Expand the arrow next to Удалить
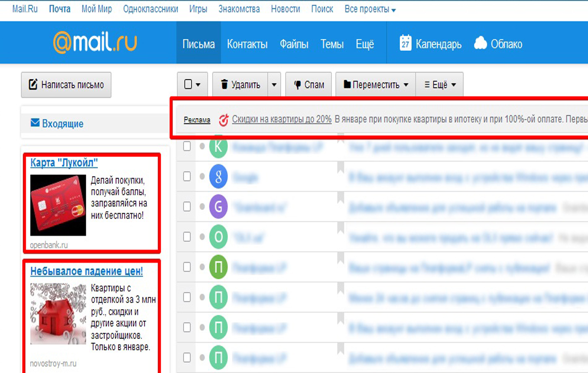588x373 pixels. tap(274, 85)
